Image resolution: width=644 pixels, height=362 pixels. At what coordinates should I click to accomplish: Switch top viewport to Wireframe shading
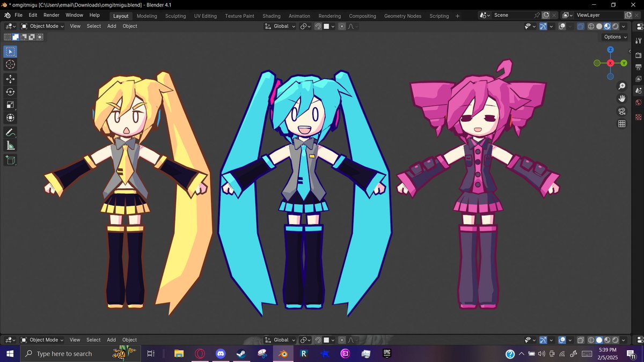[591, 26]
